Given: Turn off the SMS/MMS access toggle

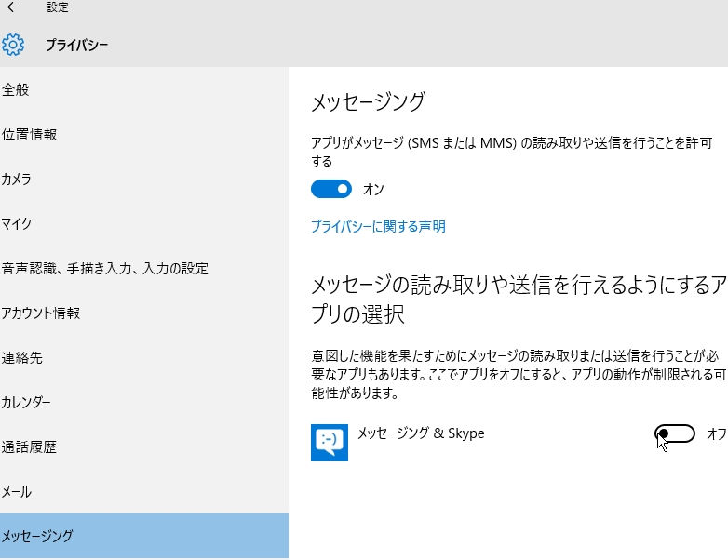Looking at the screenshot, I should 331,189.
